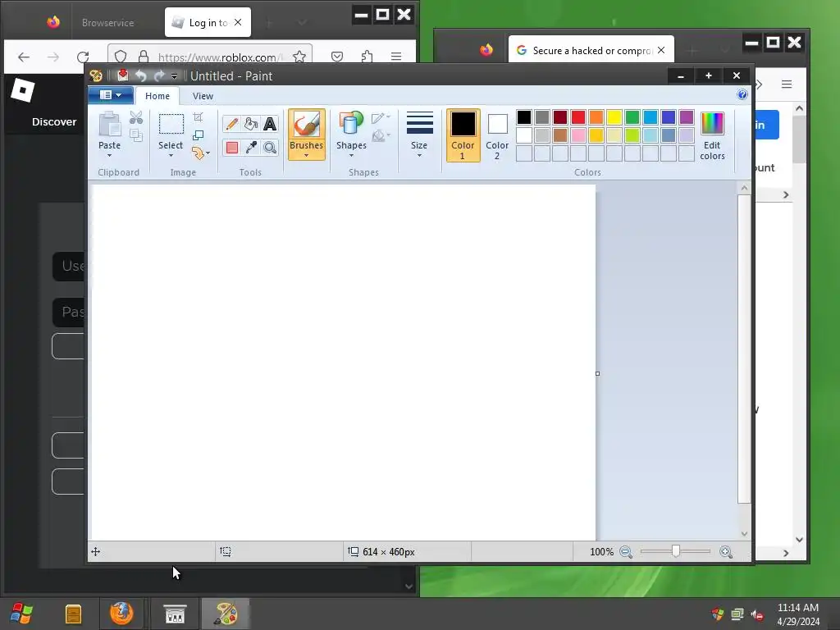Click Reload button in Roblox browser window

coord(83,57)
